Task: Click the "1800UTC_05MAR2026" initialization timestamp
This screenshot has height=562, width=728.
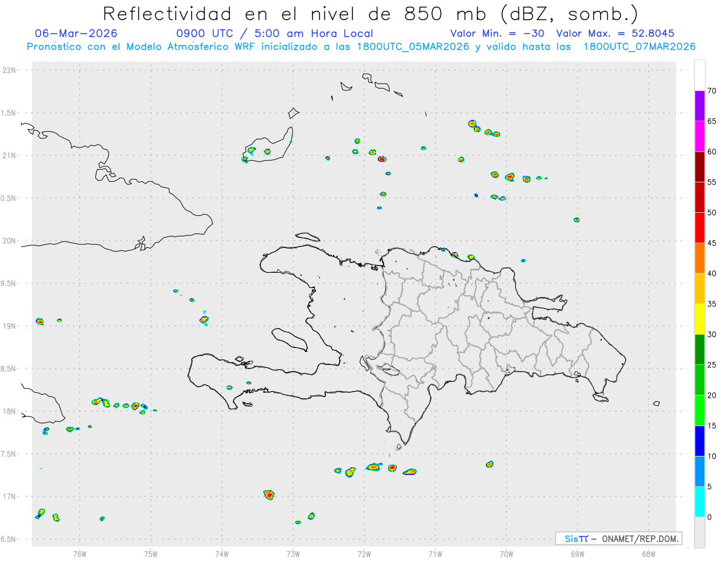Action: 413,47
